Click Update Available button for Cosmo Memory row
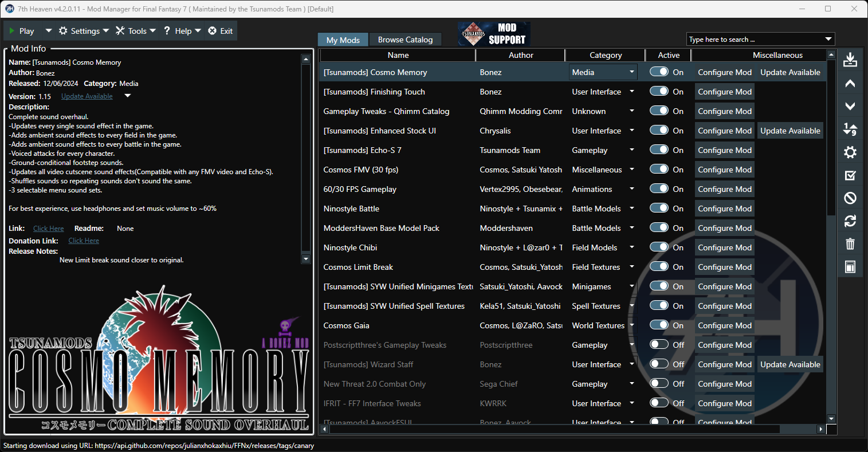 790,72
